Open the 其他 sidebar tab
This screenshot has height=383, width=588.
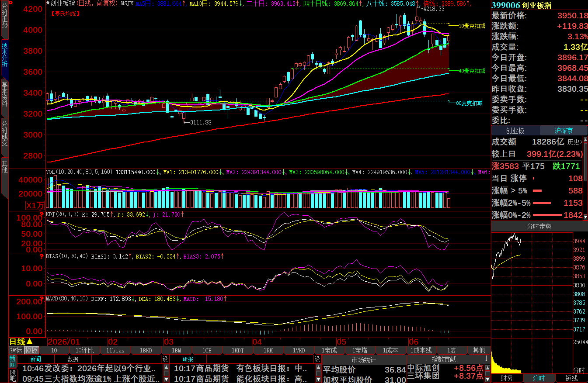[x=4, y=167]
